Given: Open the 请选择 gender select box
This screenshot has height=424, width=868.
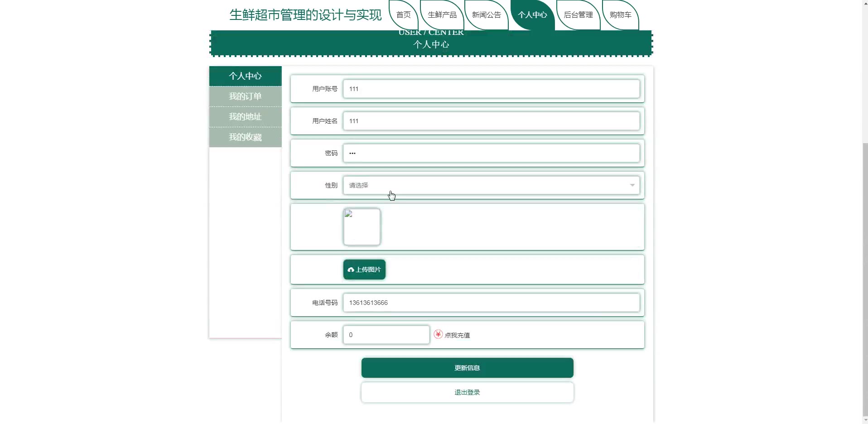Looking at the screenshot, I should (491, 185).
